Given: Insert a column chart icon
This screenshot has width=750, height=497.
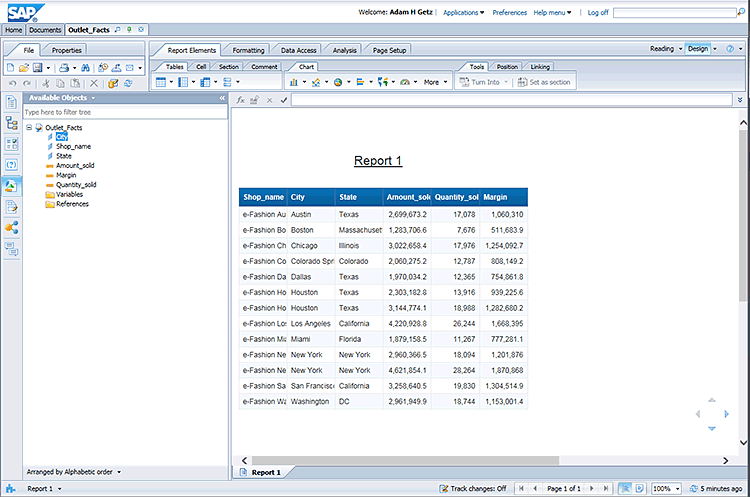Looking at the screenshot, I should click(294, 82).
